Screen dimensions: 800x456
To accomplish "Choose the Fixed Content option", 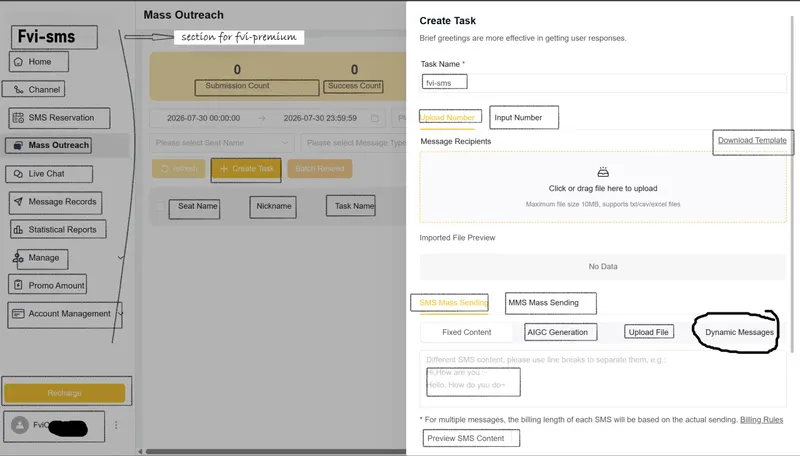I will [x=466, y=332].
